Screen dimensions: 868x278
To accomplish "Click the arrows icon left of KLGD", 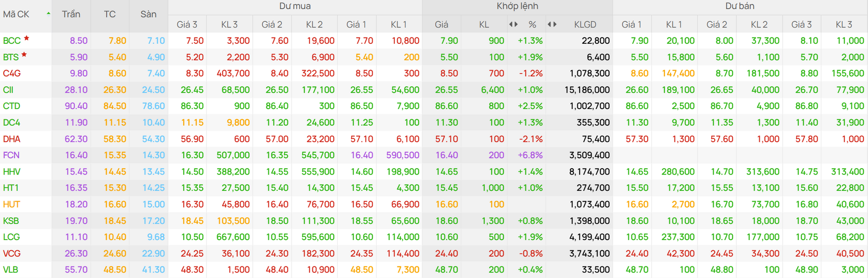I will pos(552,24).
